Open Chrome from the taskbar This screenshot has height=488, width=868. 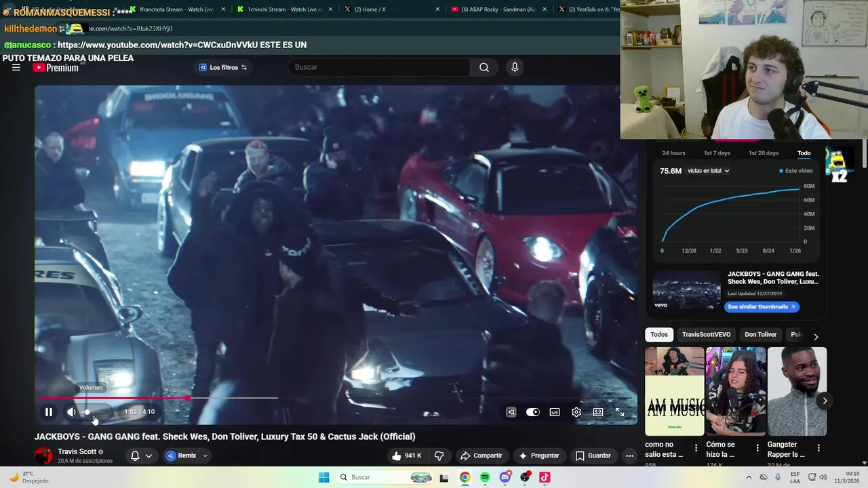coord(465,477)
